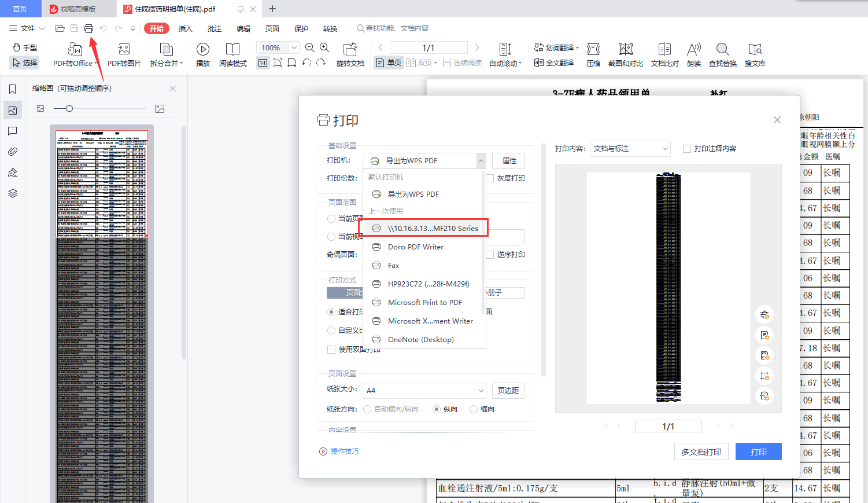Open the 打印内容 dropdown

click(x=630, y=148)
